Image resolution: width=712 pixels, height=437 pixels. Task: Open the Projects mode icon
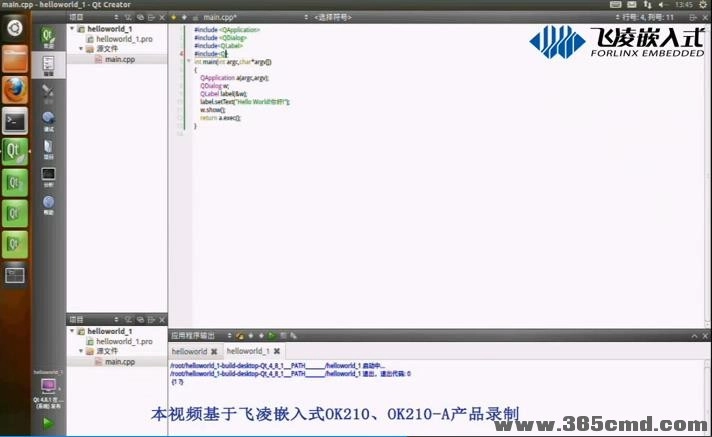click(48, 149)
